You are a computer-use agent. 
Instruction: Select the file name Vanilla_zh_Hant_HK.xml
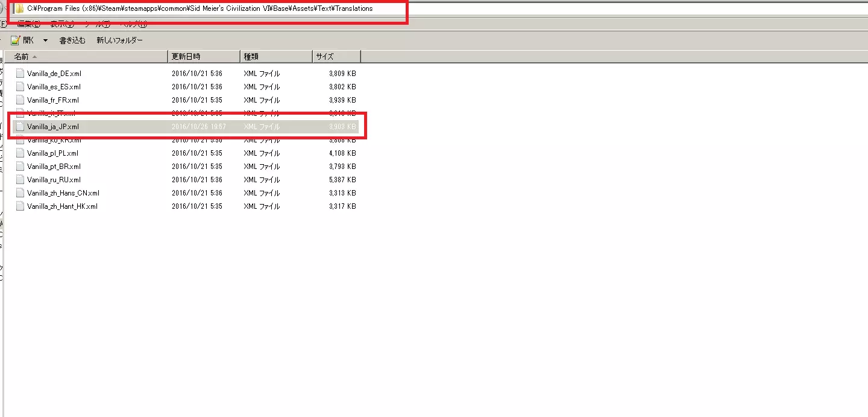[x=62, y=206]
